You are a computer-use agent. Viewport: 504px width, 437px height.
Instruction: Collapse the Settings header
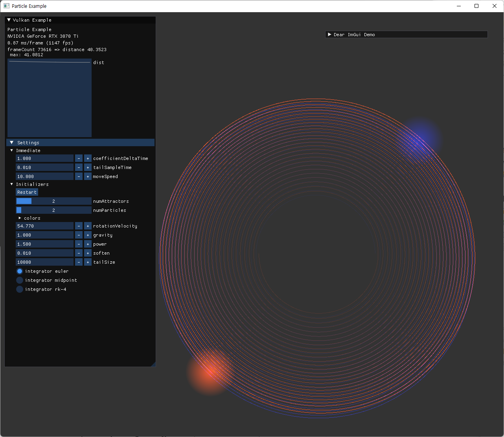pos(80,143)
